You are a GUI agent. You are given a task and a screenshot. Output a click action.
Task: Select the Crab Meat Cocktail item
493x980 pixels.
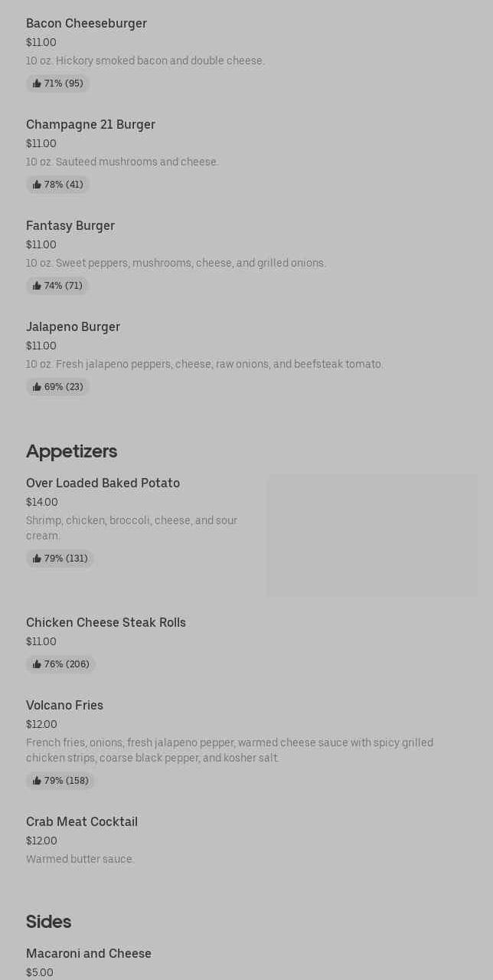82,822
